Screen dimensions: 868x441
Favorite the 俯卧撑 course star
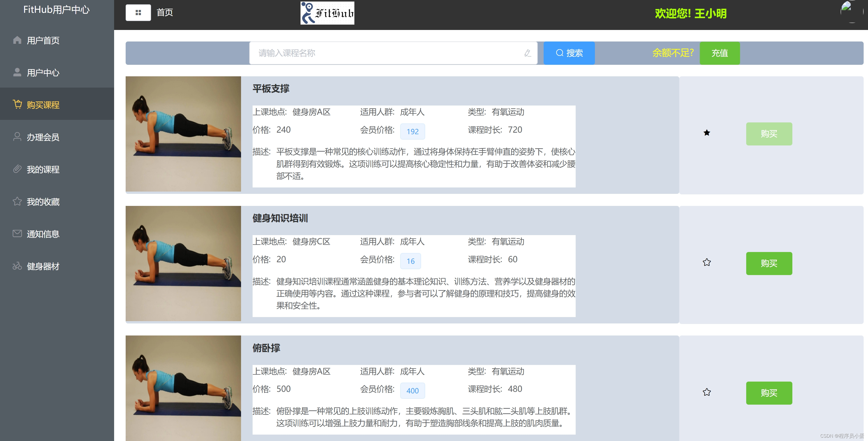pyautogui.click(x=707, y=392)
